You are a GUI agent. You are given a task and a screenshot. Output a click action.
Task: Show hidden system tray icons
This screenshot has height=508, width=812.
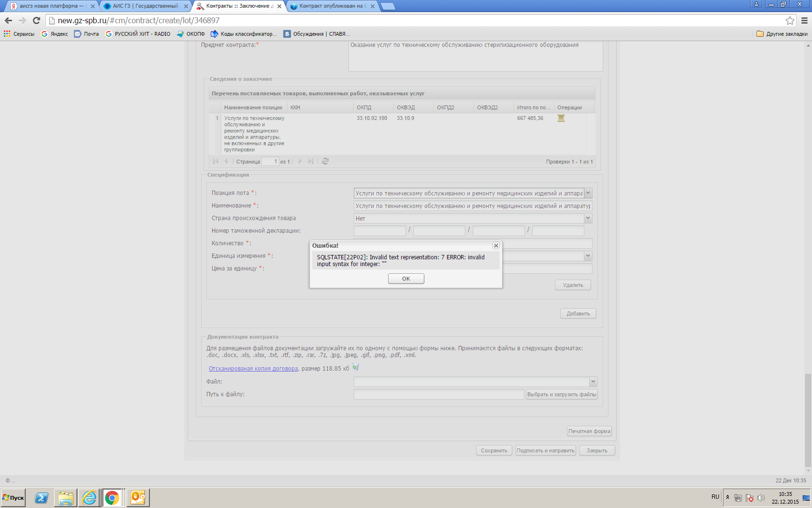(727, 497)
